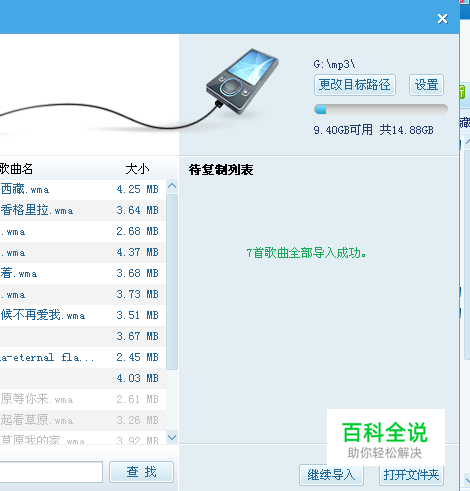Click 打开文件夹 to open folder
Screen dimensions: 470x491
coord(411,475)
